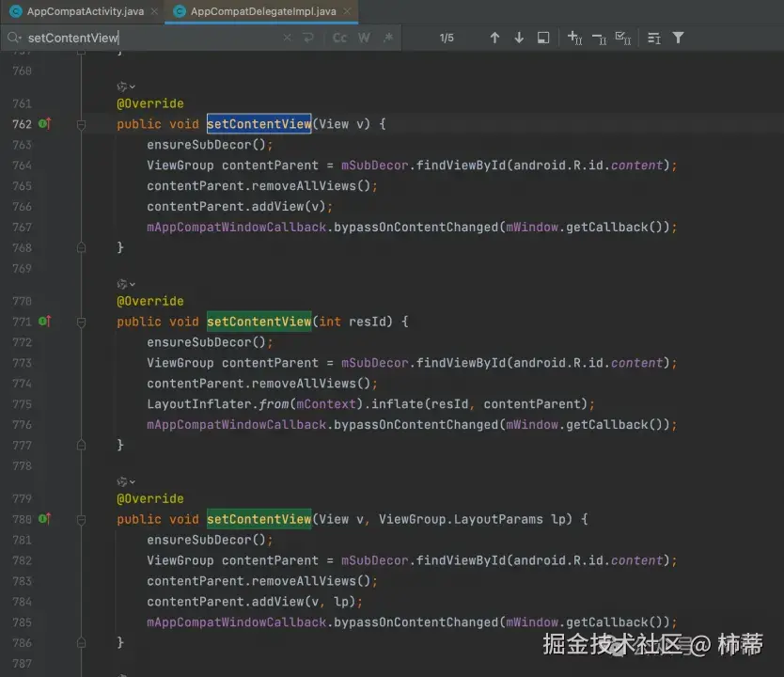The height and width of the screenshot is (677, 784).
Task: Click mSubDecor on line 773
Action: coord(374,363)
